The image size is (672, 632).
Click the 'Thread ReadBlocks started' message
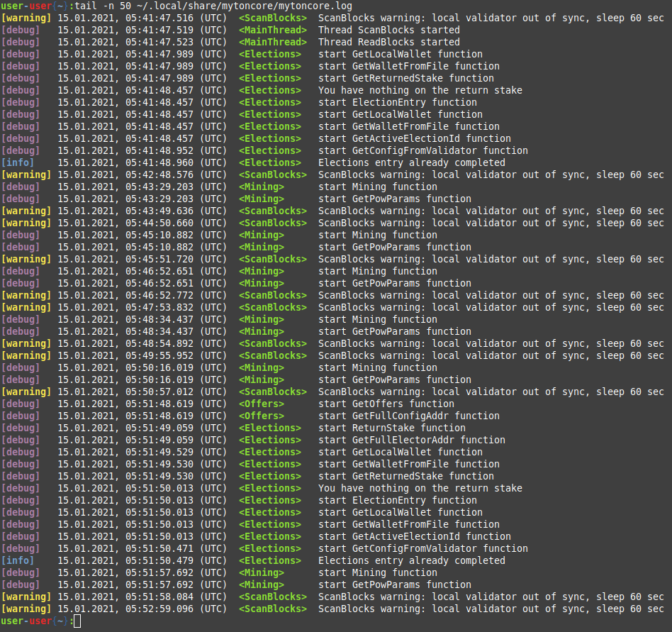pyautogui.click(x=388, y=43)
